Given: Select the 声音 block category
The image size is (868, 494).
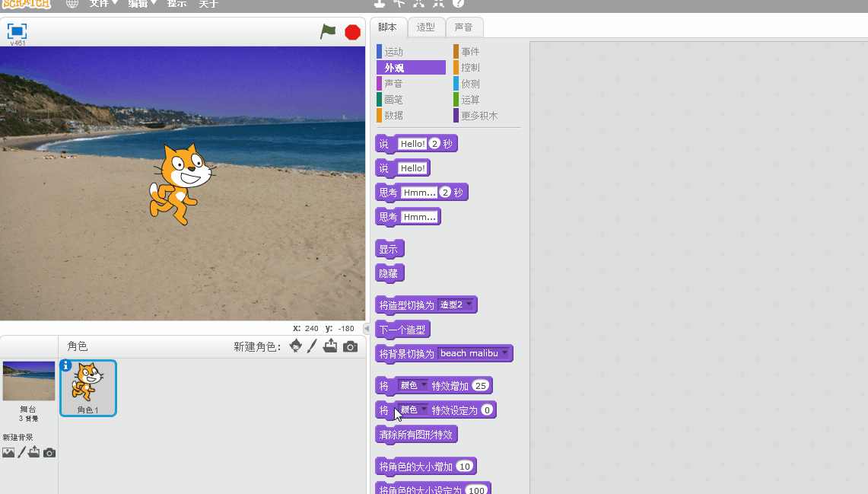Looking at the screenshot, I should coord(411,84).
